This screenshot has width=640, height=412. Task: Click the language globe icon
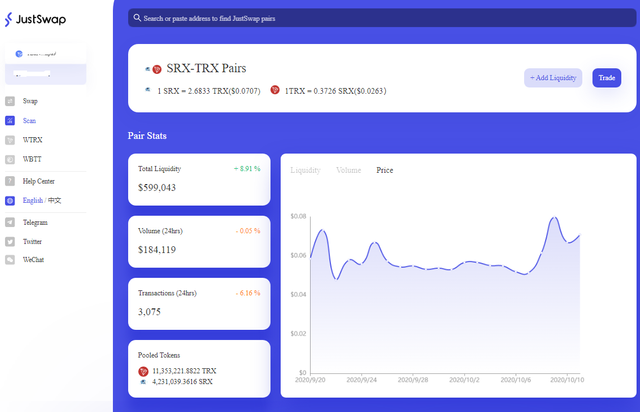[10, 200]
